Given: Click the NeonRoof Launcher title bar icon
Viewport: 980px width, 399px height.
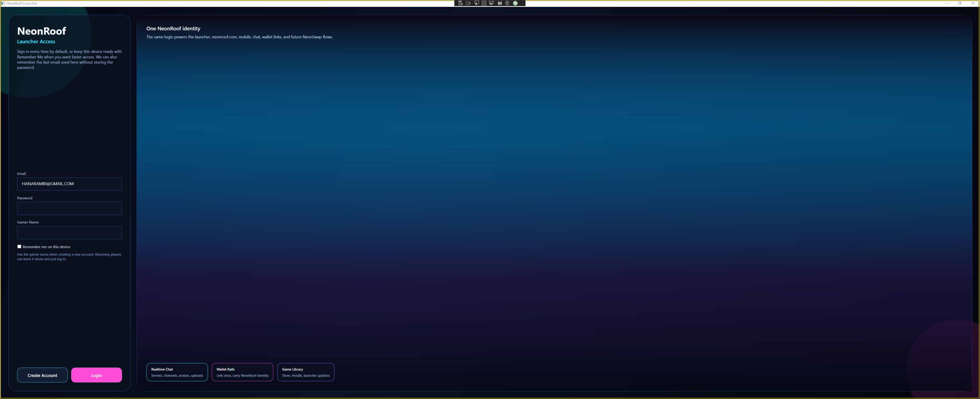Looking at the screenshot, I should (3, 3).
